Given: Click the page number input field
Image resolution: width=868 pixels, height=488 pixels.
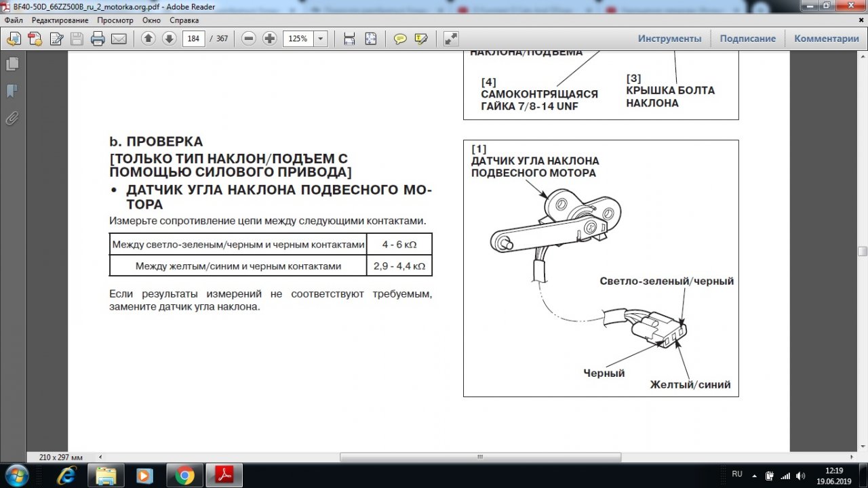Looking at the screenshot, I should click(194, 39).
